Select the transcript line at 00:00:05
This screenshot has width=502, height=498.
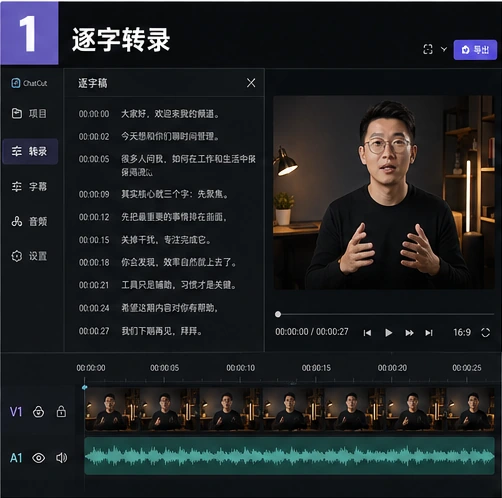(x=167, y=165)
